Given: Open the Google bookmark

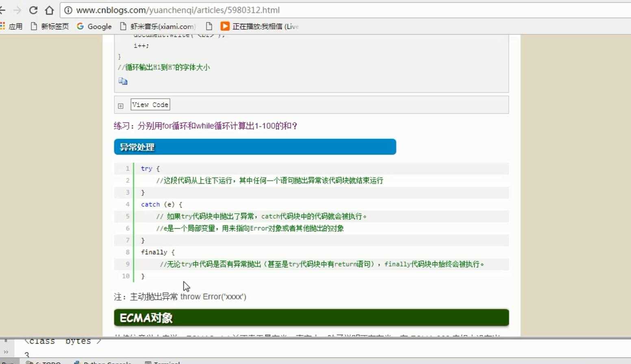Looking at the screenshot, I should tap(94, 26).
